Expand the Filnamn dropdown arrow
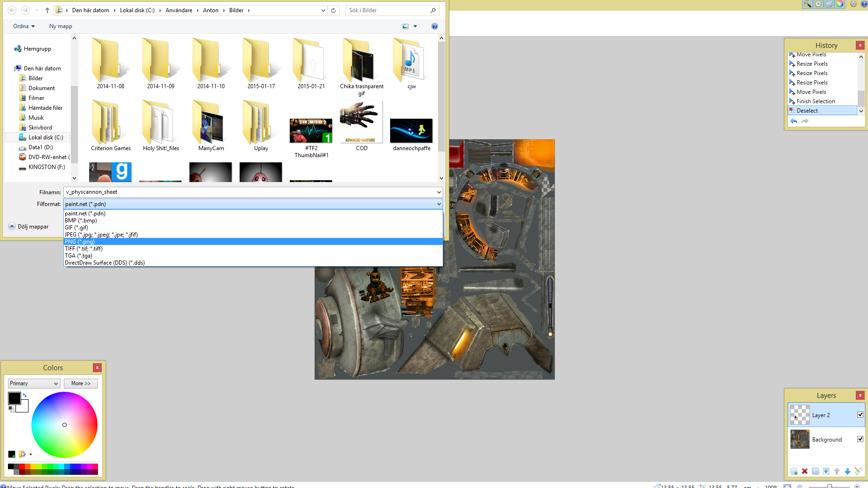The height and width of the screenshot is (488, 868). tap(439, 192)
